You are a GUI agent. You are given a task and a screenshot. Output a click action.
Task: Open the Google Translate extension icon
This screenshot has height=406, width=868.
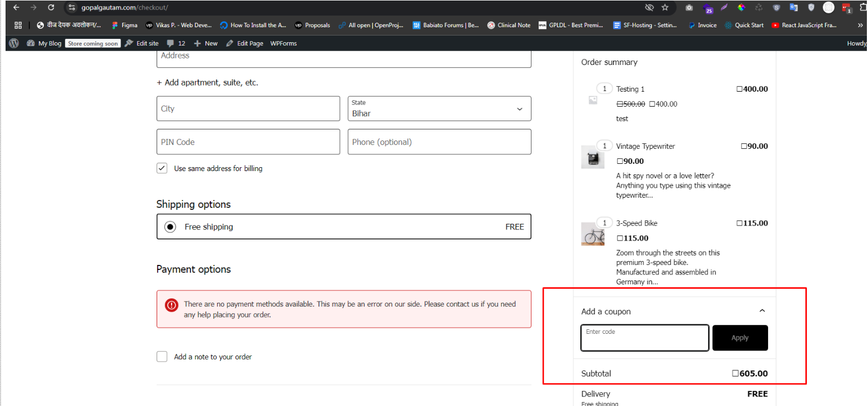pos(794,8)
